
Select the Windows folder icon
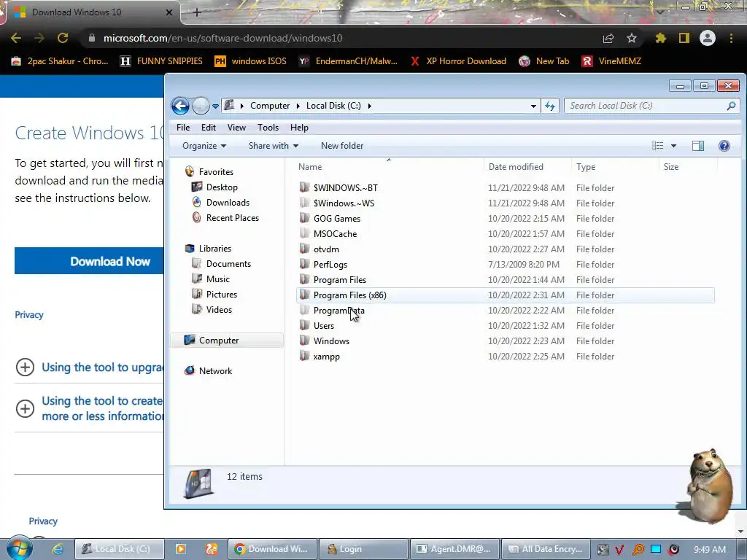click(x=304, y=341)
